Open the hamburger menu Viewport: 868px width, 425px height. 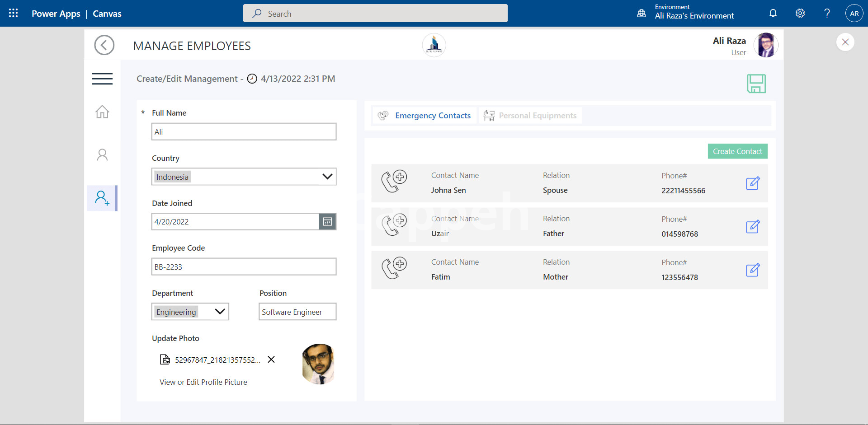102,79
